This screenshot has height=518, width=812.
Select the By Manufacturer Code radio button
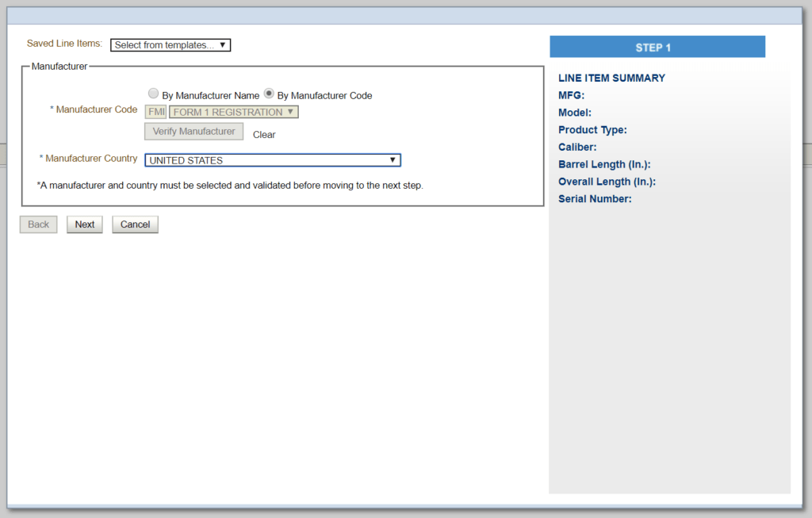pyautogui.click(x=269, y=94)
